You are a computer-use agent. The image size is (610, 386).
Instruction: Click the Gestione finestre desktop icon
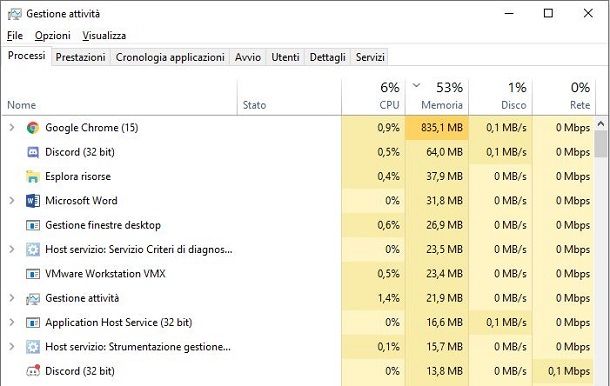33,225
